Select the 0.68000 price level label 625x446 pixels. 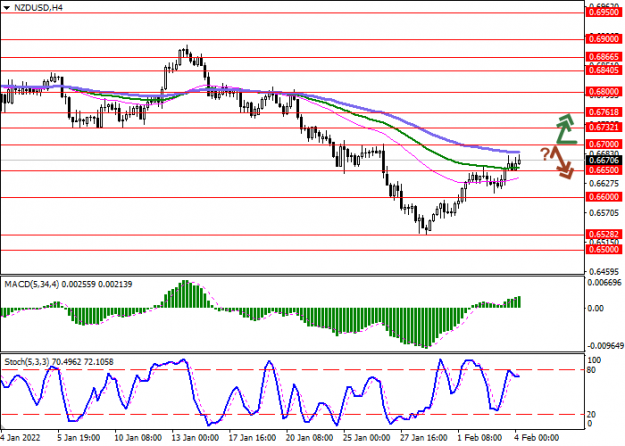[604, 92]
